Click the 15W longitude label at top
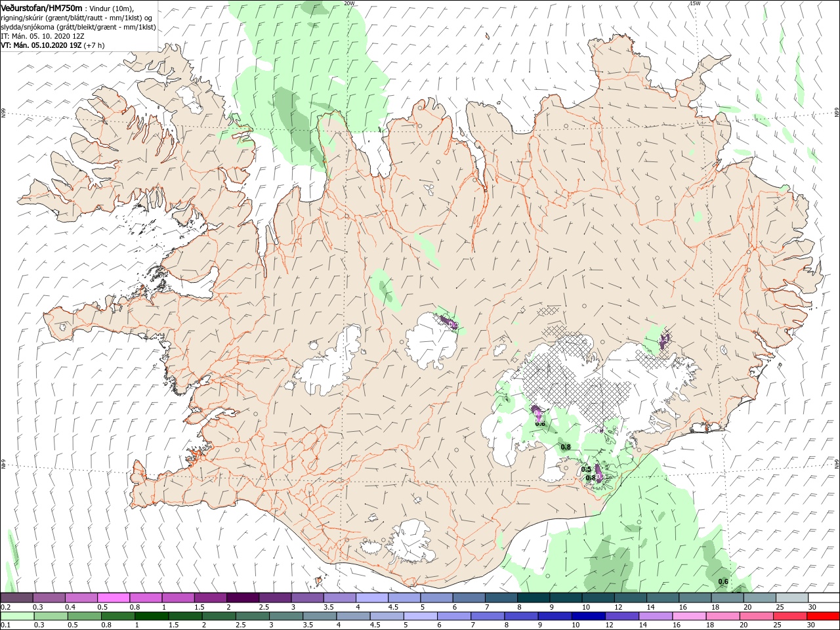Screen dimensions: 840x630 tap(694, 3)
